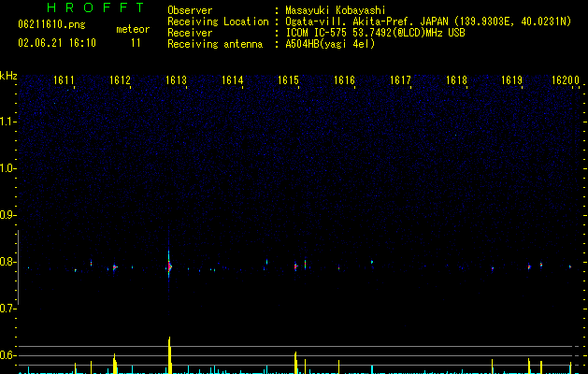Viewport: 588px width, 374px height.
Task: Click the ICOM IC-575 receiver text
Action: pyautogui.click(x=375, y=33)
